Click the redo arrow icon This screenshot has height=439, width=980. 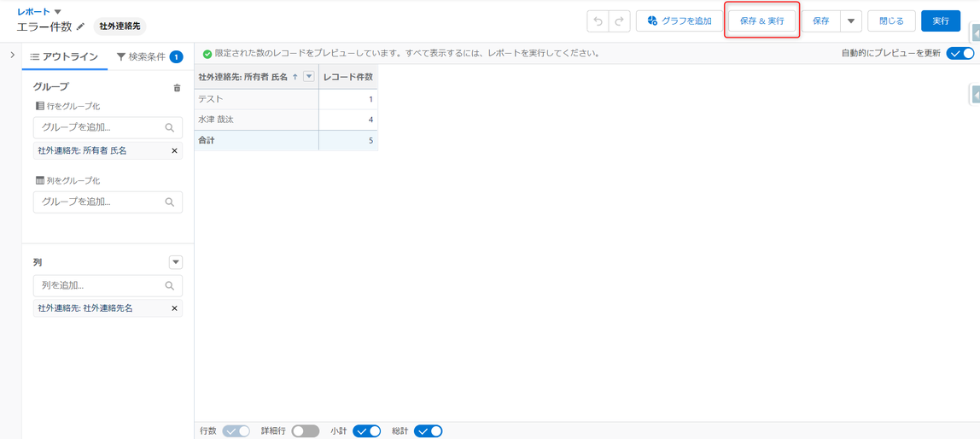click(x=619, y=20)
